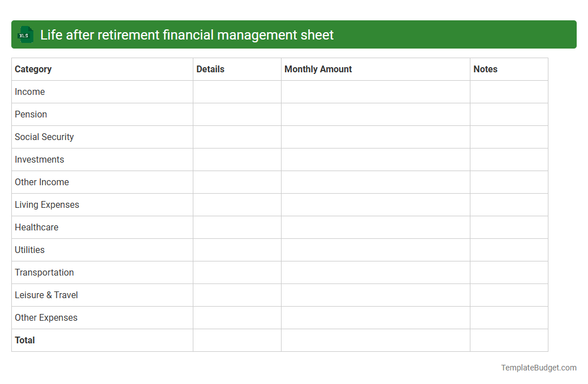Viewport: 588px width, 384px height.
Task: Select the Healthcare category cell
Action: pyautogui.click(x=36, y=227)
